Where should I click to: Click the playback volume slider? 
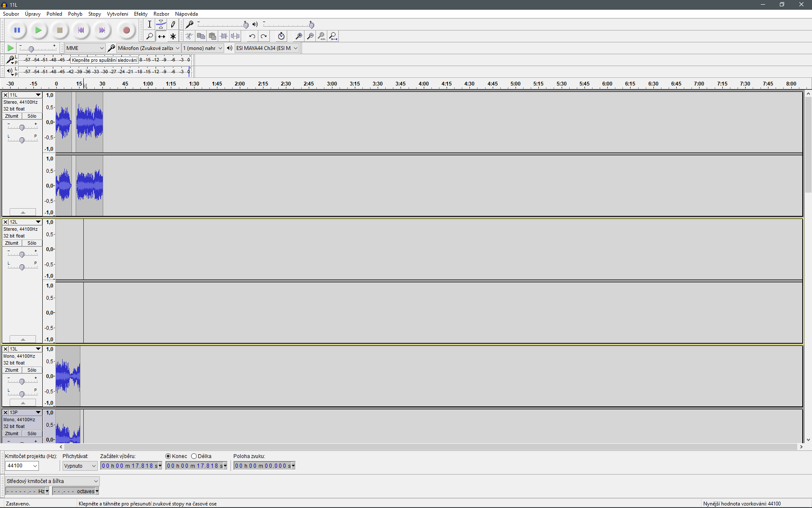tap(288, 24)
